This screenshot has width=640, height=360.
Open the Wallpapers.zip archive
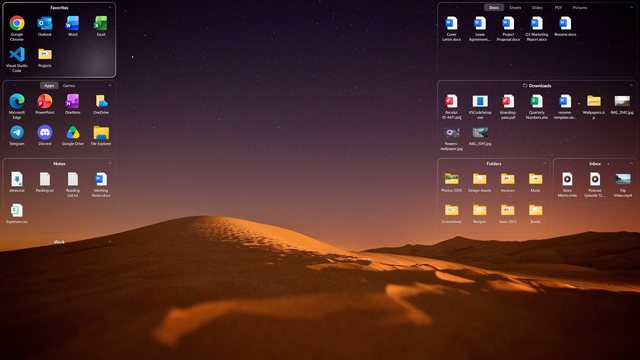(594, 101)
